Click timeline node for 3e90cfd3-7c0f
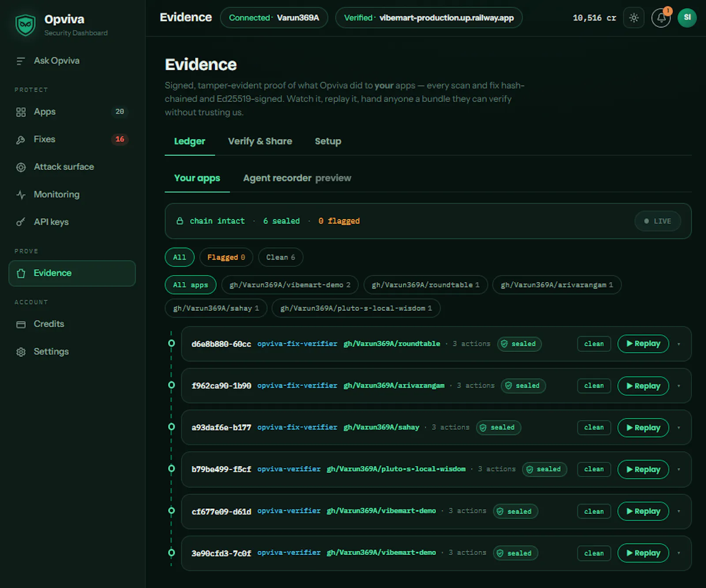This screenshot has width=706, height=588. click(172, 553)
